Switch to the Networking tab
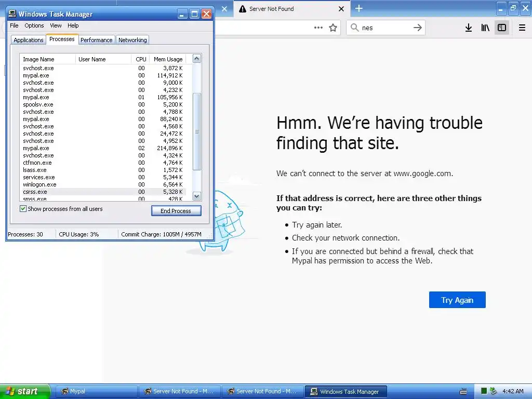Screen dimensions: 532x399 point(132,39)
